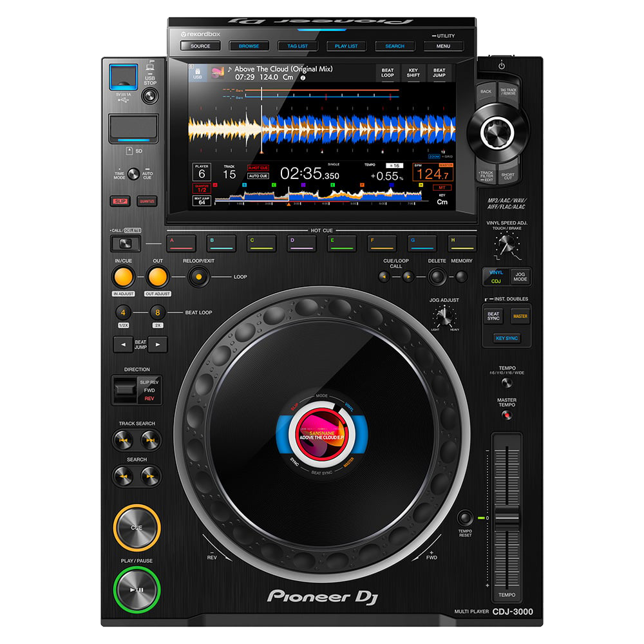Activate the 4-beat loop button
The width and height of the screenshot is (644, 644).
coord(123,312)
